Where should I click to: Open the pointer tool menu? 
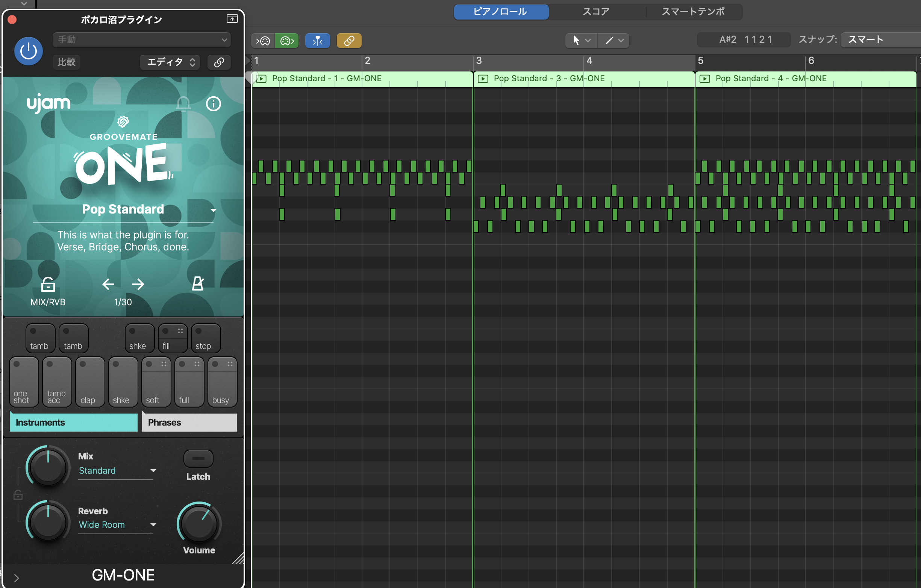(581, 40)
